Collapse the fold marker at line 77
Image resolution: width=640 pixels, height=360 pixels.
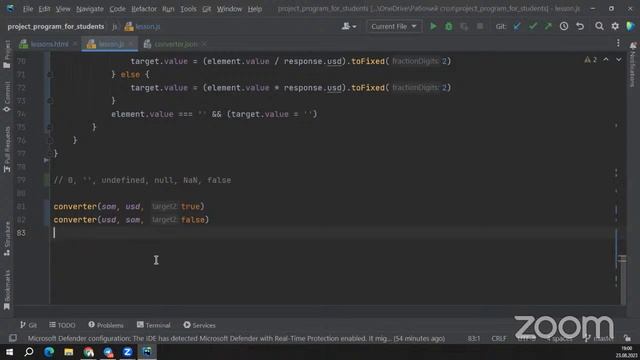[49, 154]
